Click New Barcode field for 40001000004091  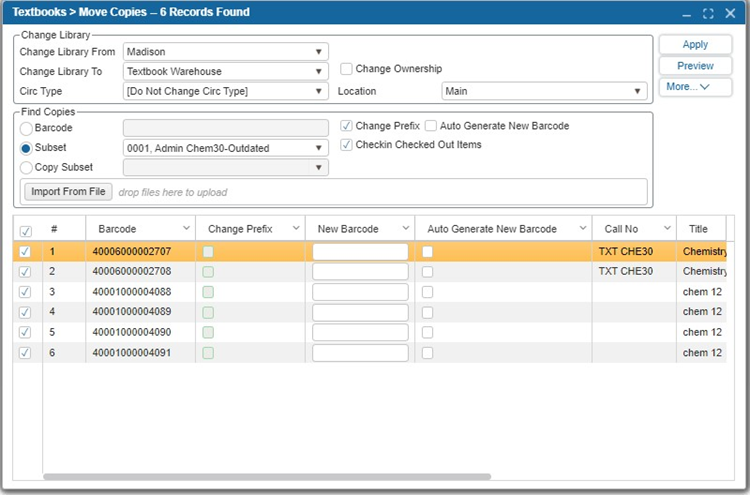360,353
